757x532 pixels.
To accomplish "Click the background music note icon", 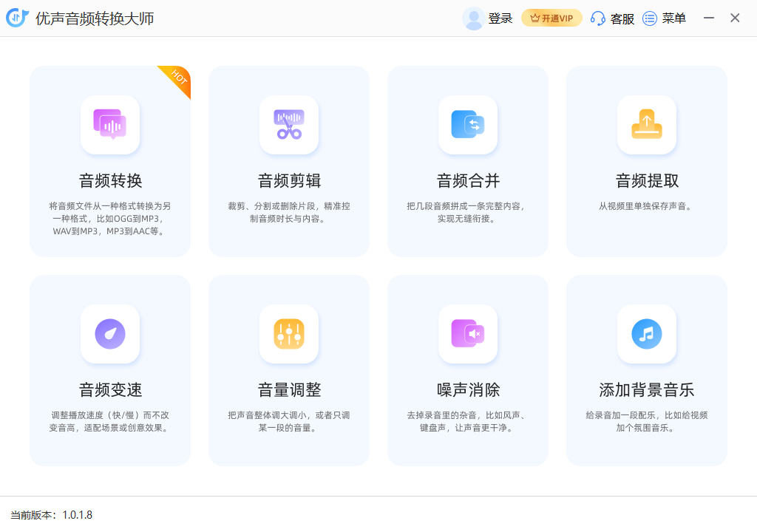I will click(647, 334).
